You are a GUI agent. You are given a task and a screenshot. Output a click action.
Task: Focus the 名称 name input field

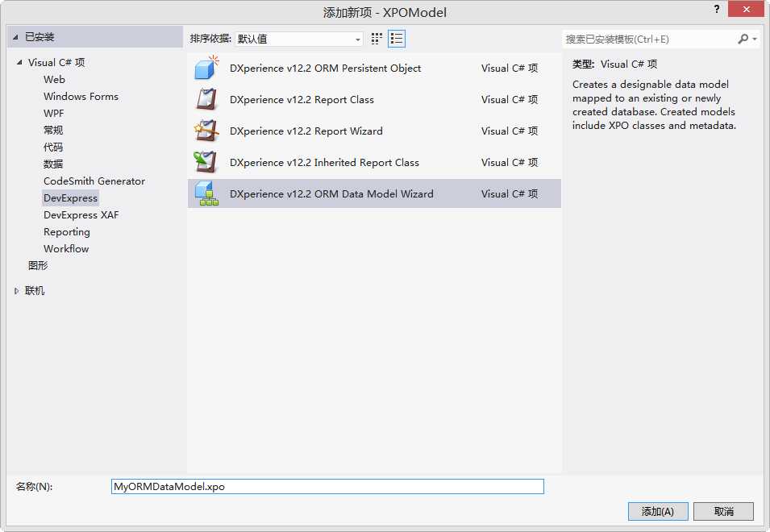327,486
